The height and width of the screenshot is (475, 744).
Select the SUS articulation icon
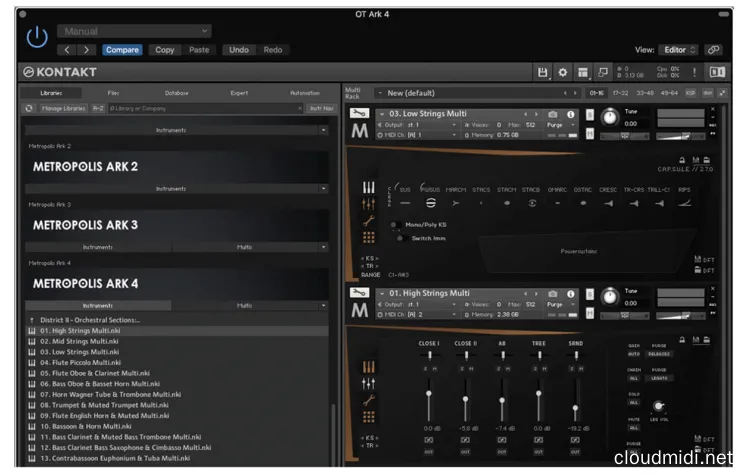[x=405, y=202]
